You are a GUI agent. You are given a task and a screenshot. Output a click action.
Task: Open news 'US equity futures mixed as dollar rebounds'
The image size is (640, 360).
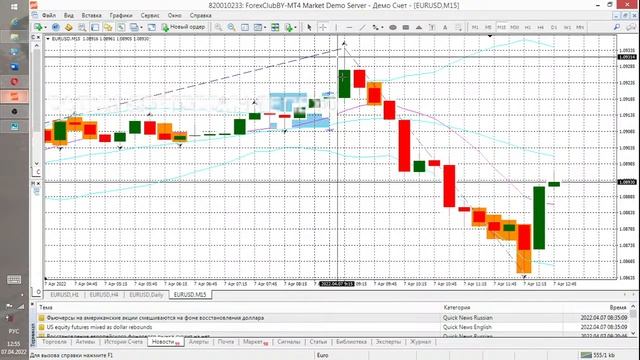99,327
